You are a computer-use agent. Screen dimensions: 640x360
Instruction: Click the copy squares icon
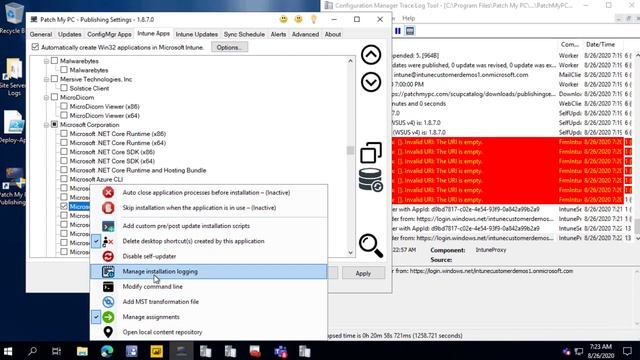tap(371, 153)
